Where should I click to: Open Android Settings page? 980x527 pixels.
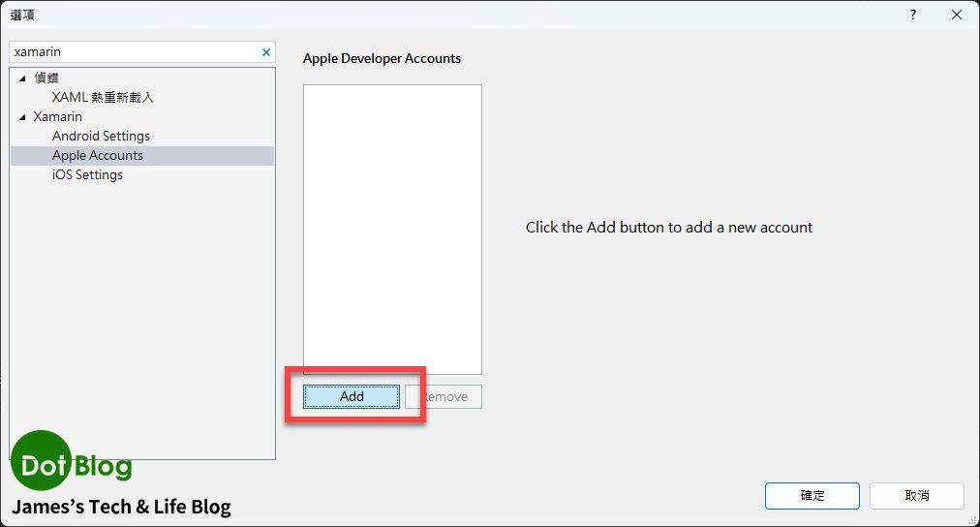[101, 137]
